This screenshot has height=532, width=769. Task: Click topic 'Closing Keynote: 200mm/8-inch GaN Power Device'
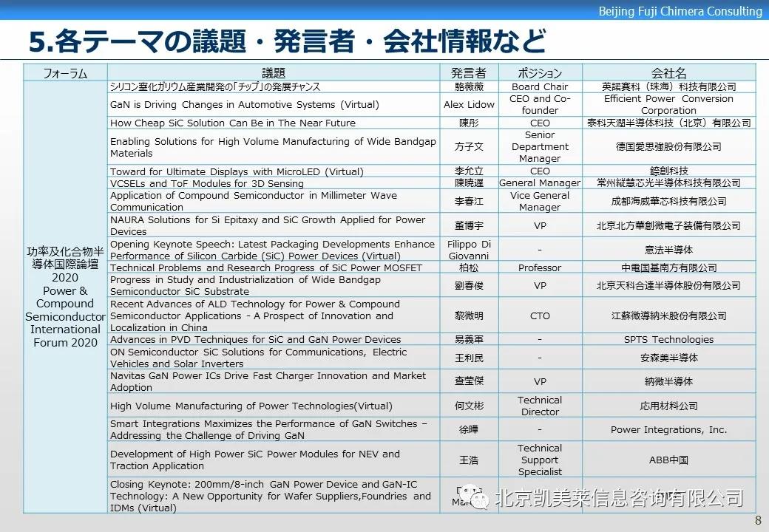pyautogui.click(x=270, y=496)
